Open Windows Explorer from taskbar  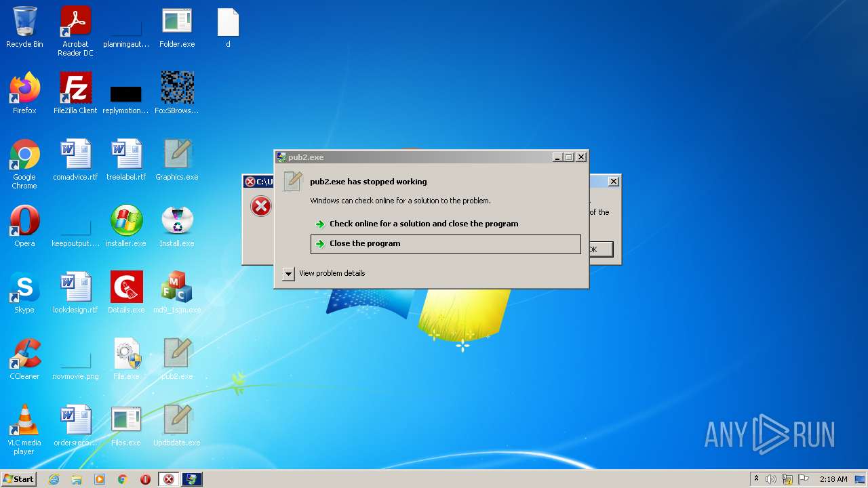77,479
